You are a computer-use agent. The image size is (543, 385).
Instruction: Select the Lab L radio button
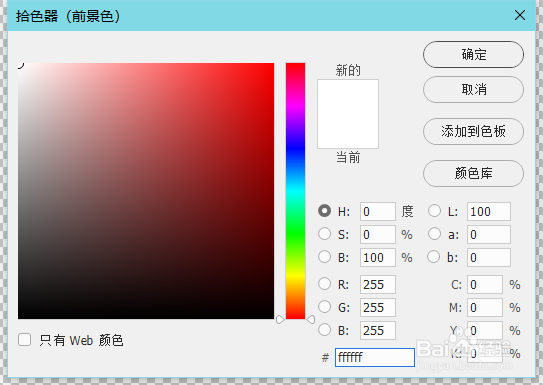click(x=434, y=211)
